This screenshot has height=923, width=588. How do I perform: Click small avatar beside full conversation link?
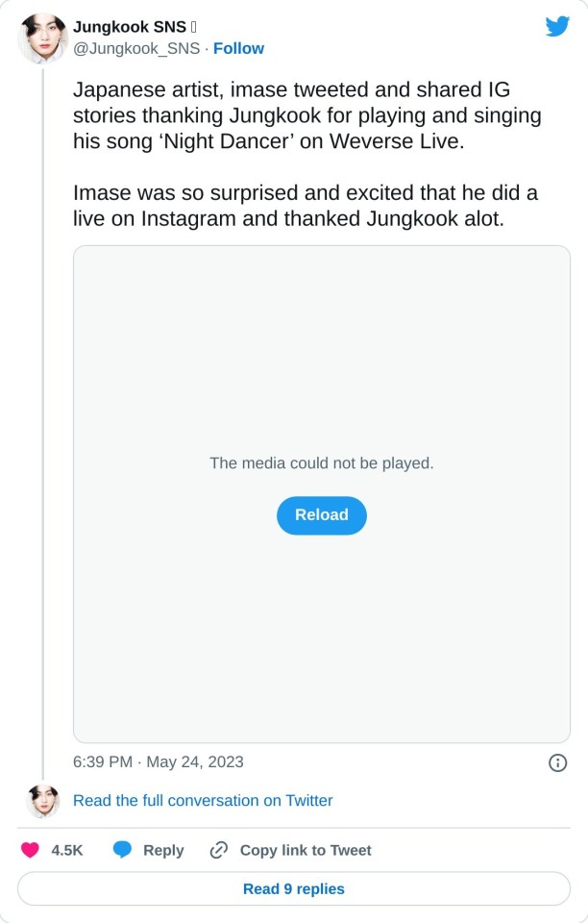[42, 800]
